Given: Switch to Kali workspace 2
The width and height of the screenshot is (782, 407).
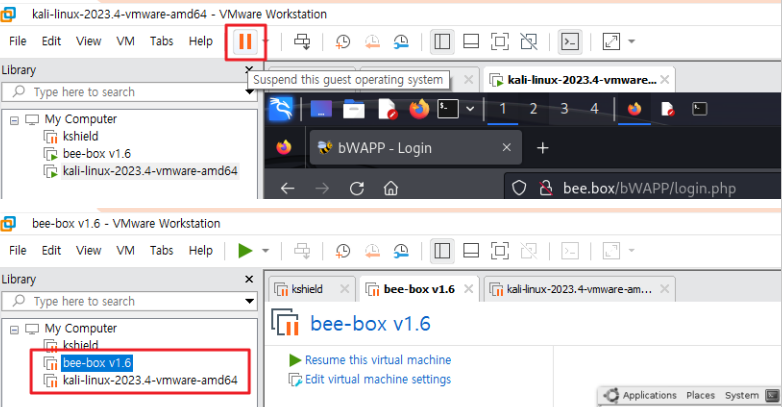Looking at the screenshot, I should [533, 109].
